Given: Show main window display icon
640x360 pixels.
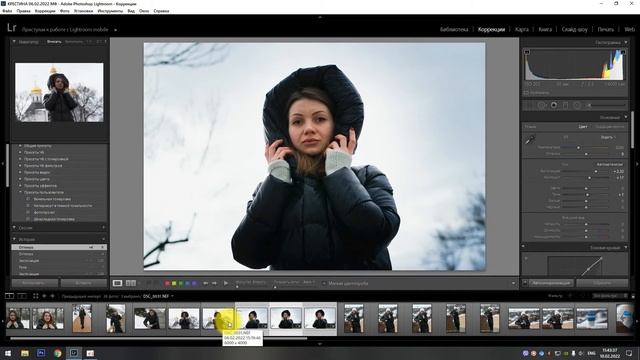Looking at the screenshot, I should [x=9, y=296].
